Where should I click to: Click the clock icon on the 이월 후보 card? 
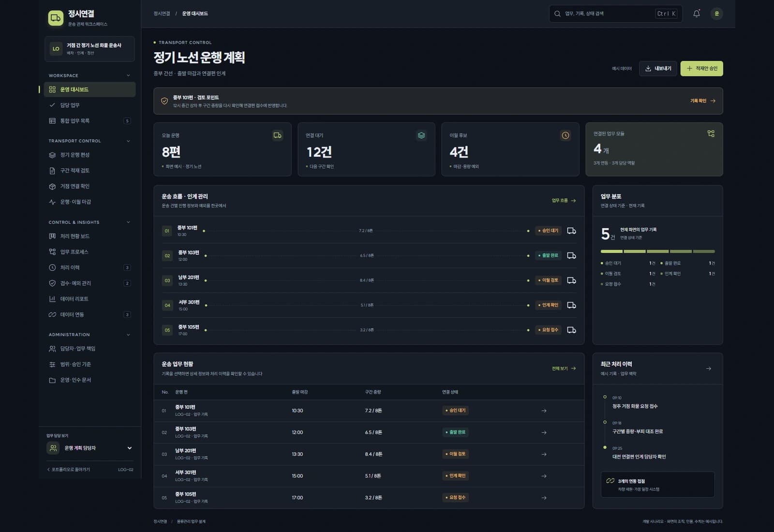click(565, 135)
